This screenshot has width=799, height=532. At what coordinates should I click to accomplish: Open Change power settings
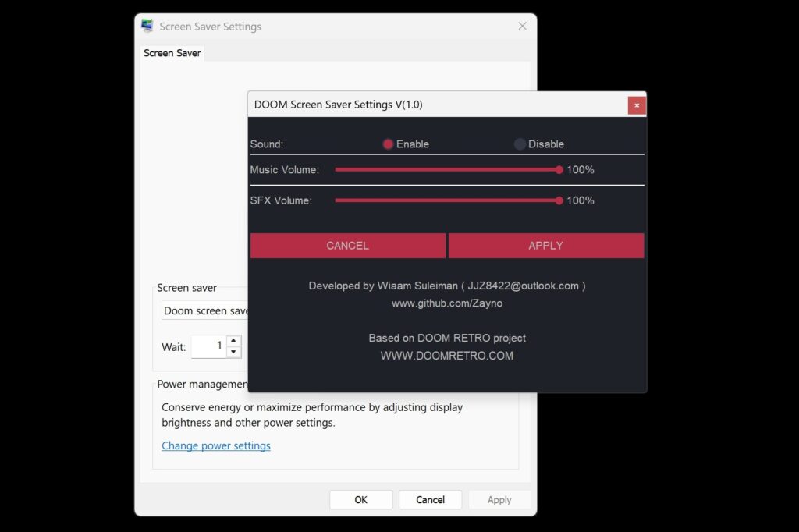point(216,445)
